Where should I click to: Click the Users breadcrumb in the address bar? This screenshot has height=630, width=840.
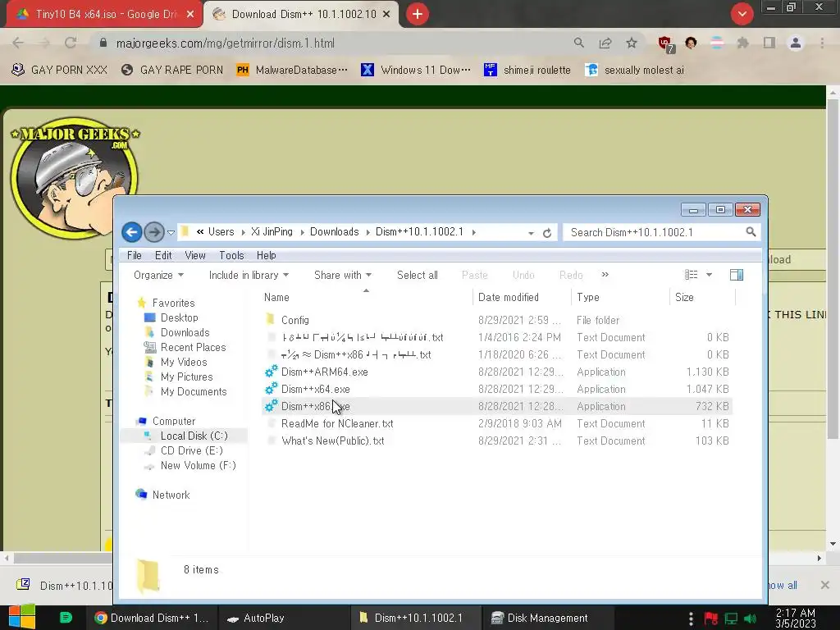click(x=221, y=231)
